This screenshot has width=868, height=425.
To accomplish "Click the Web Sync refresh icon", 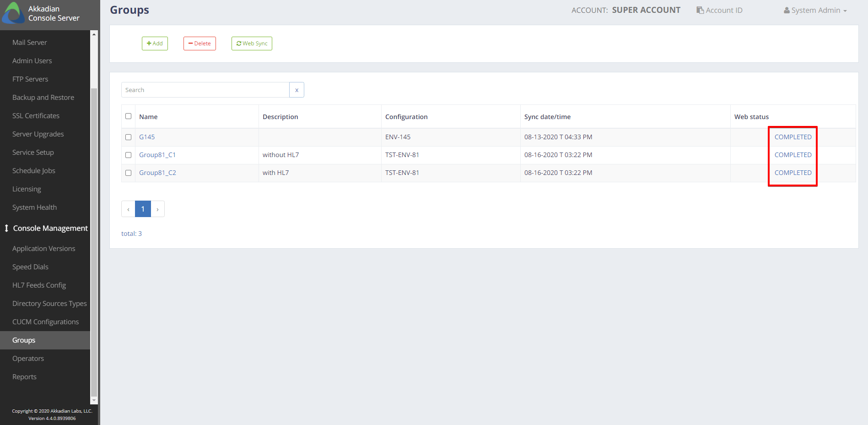I will click(x=239, y=43).
